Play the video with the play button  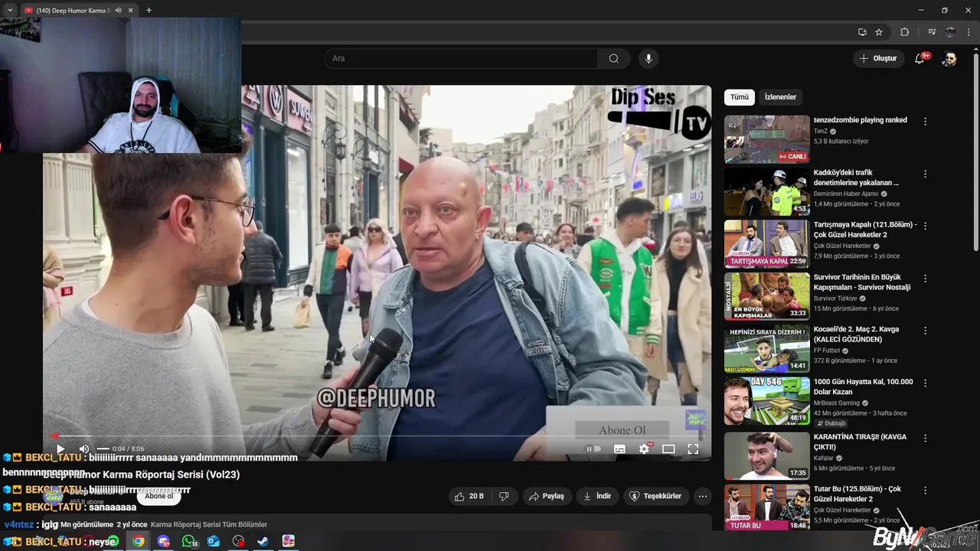coord(60,449)
